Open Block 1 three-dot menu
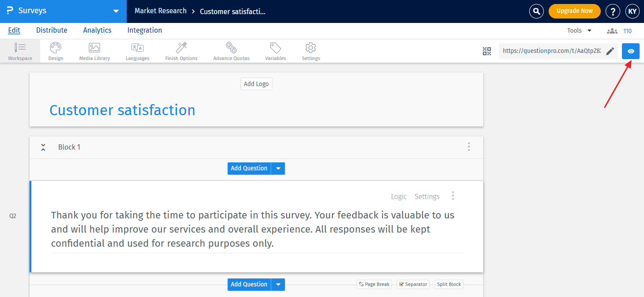This screenshot has height=297, width=644. click(469, 147)
